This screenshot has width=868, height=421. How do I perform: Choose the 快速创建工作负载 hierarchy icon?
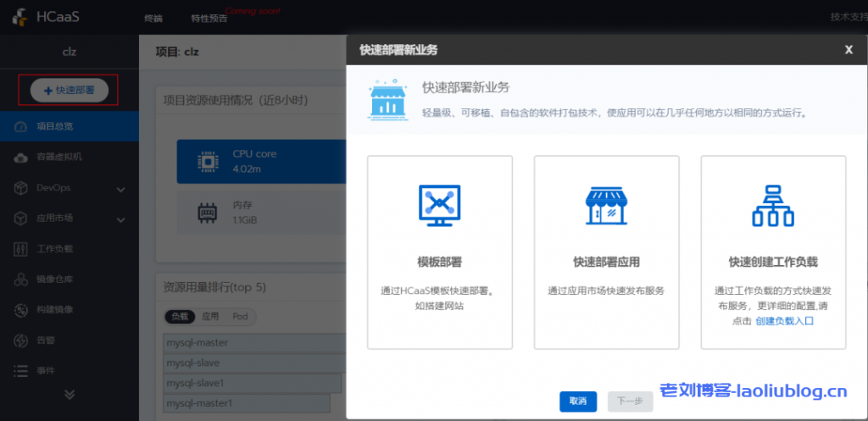[x=772, y=206]
